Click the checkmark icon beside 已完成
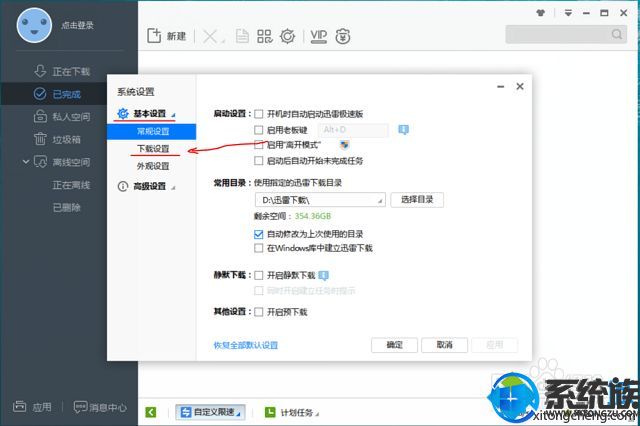The height and width of the screenshot is (426, 640). 40,94
